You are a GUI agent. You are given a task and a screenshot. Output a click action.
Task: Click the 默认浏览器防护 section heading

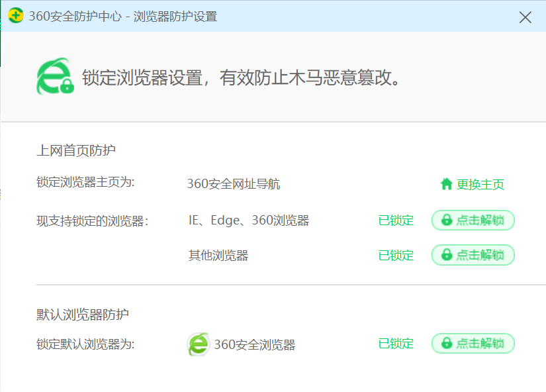[83, 315]
